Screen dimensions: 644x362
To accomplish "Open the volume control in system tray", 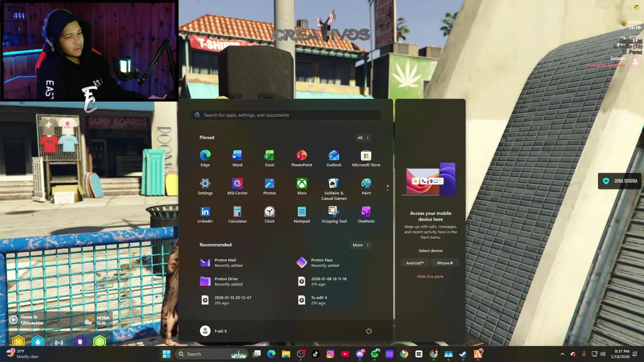I will tap(603, 354).
